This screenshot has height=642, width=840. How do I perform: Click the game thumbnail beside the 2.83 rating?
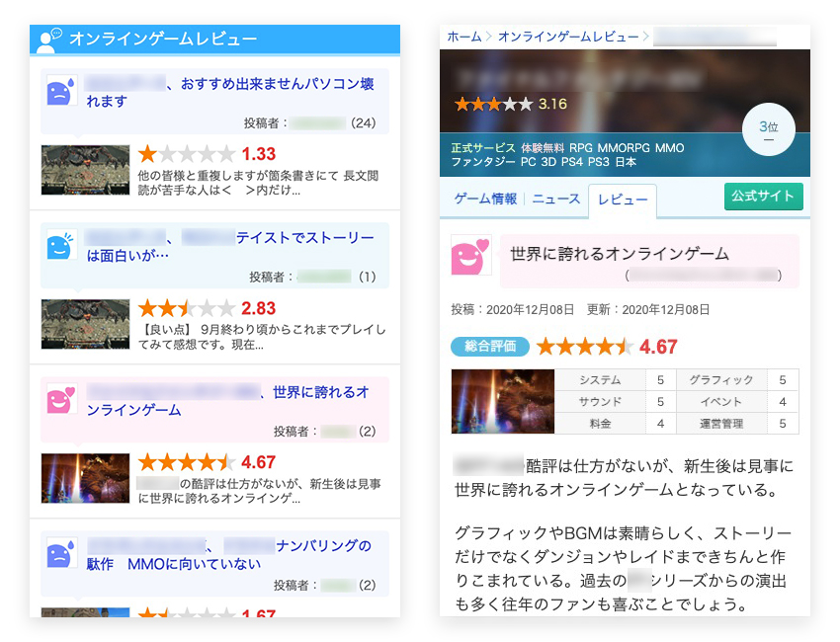(x=85, y=324)
